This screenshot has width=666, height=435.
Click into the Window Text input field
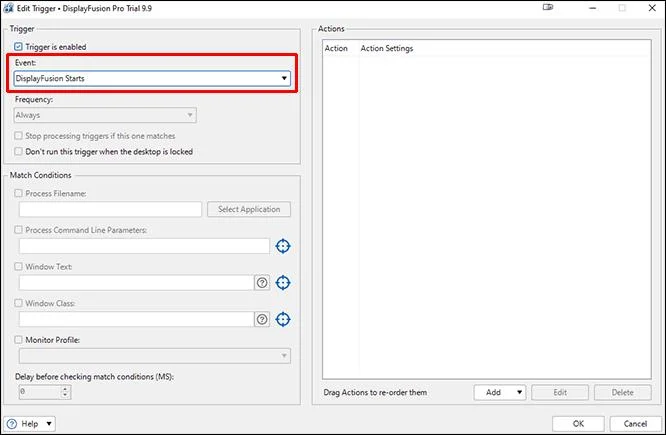[x=136, y=282]
